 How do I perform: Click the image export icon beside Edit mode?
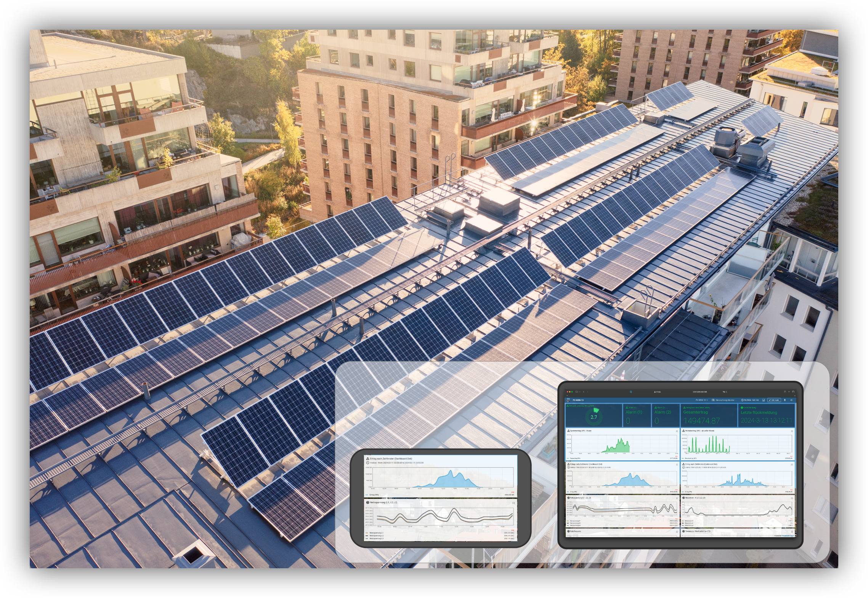[764, 400]
